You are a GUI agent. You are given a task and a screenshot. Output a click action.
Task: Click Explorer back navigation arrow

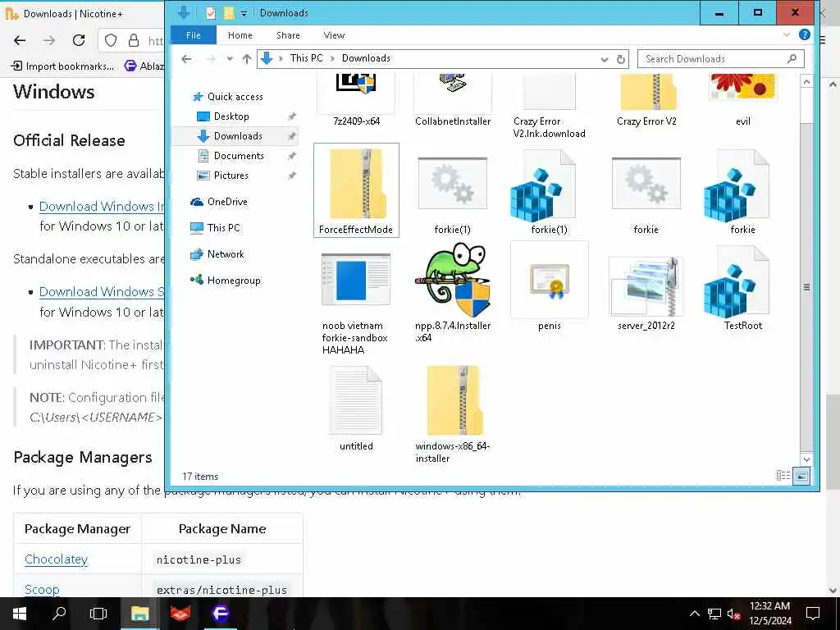[186, 59]
